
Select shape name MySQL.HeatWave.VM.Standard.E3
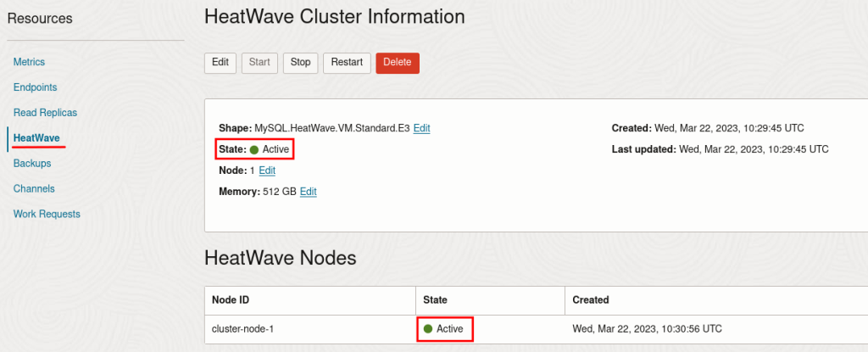(332, 128)
